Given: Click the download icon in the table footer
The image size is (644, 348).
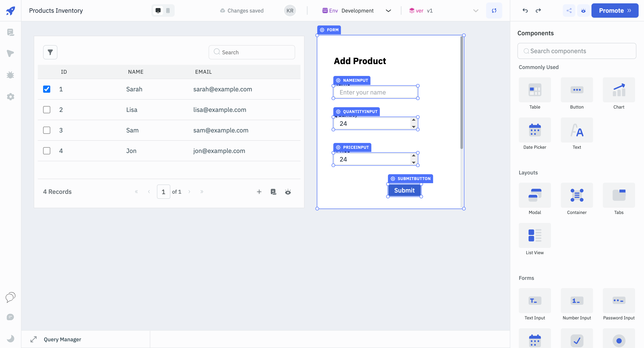Looking at the screenshot, I should coord(273,192).
